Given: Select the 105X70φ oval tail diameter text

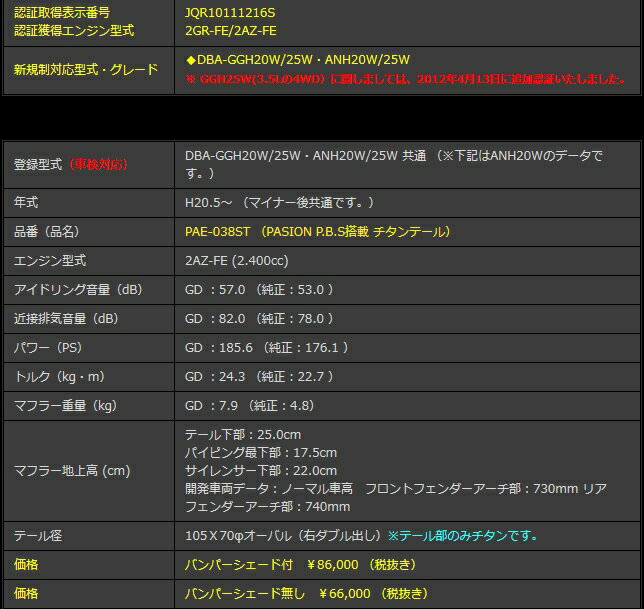Looking at the screenshot, I should [x=284, y=535].
